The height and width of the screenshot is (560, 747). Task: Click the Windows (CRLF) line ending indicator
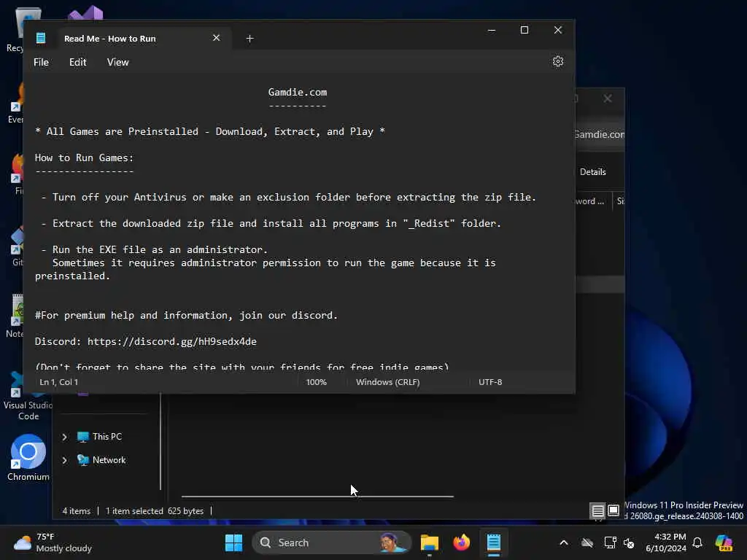[388, 382]
